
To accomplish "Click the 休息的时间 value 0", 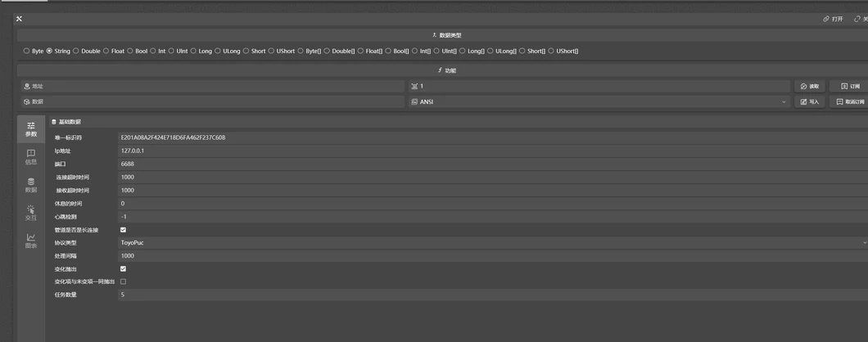I will (x=493, y=203).
